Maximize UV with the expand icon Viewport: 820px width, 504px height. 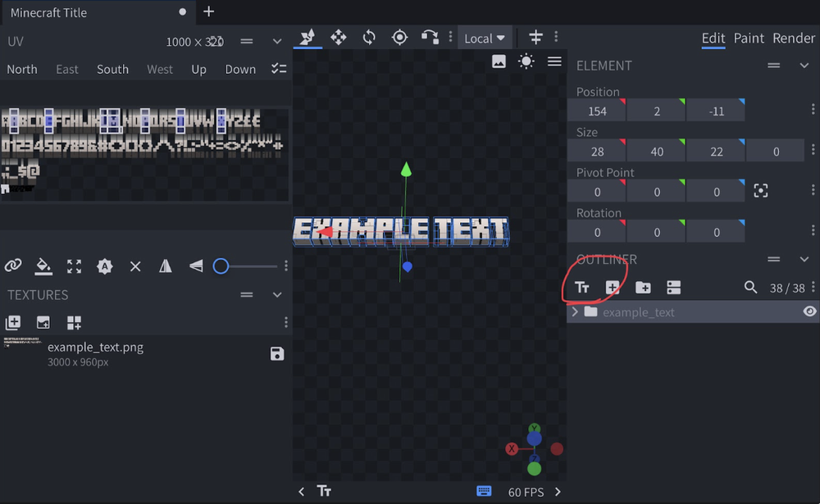coord(75,266)
